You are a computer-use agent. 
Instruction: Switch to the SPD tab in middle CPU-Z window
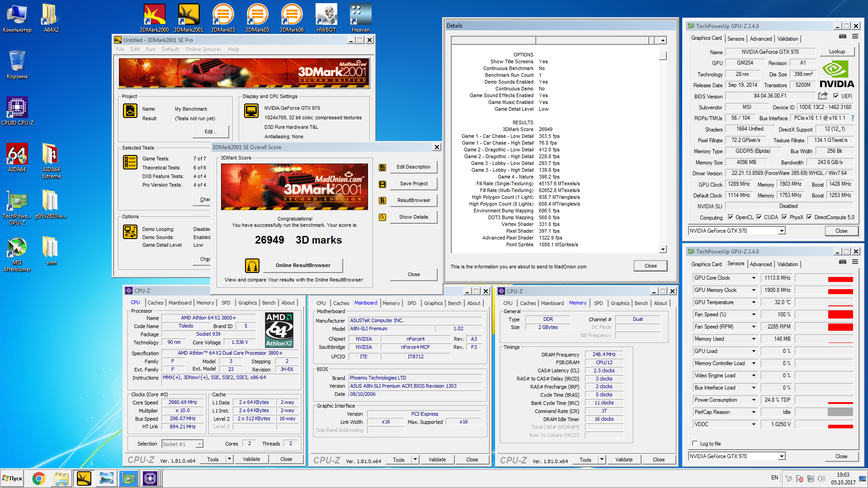(x=411, y=303)
